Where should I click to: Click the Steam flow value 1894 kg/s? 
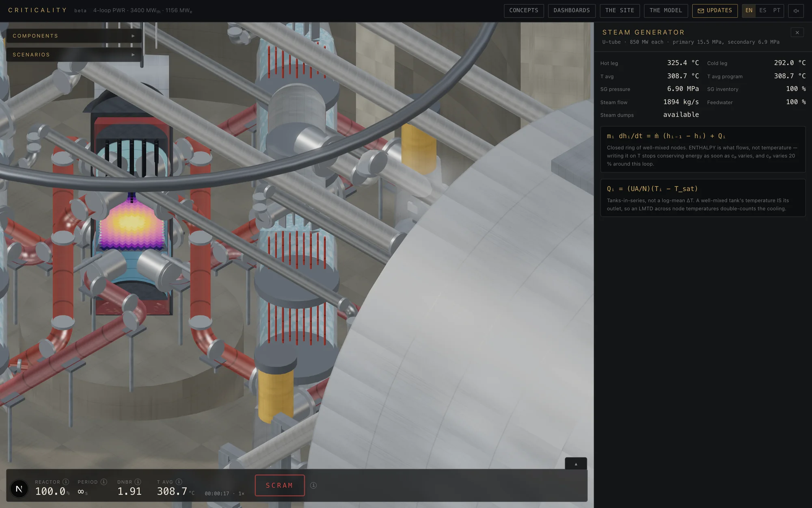[681, 102]
